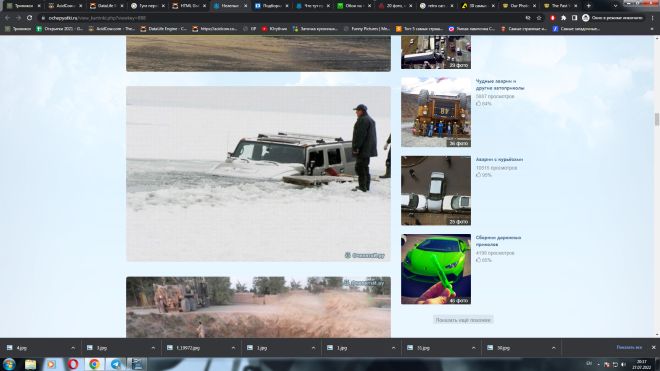Expand options for the 30.jpg download

[554, 348]
